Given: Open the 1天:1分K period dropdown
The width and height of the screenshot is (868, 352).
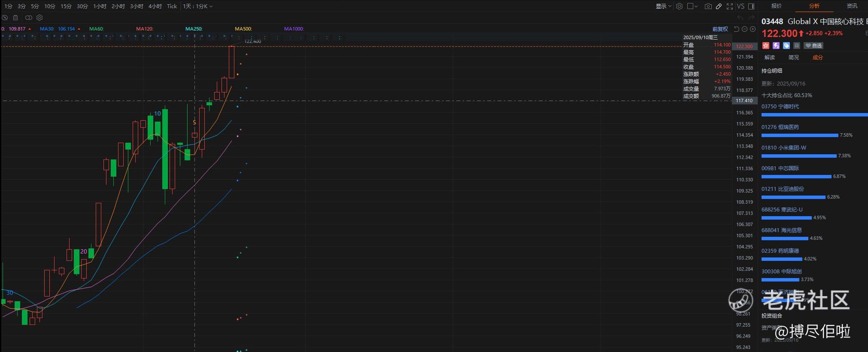Looking at the screenshot, I should pos(198,6).
